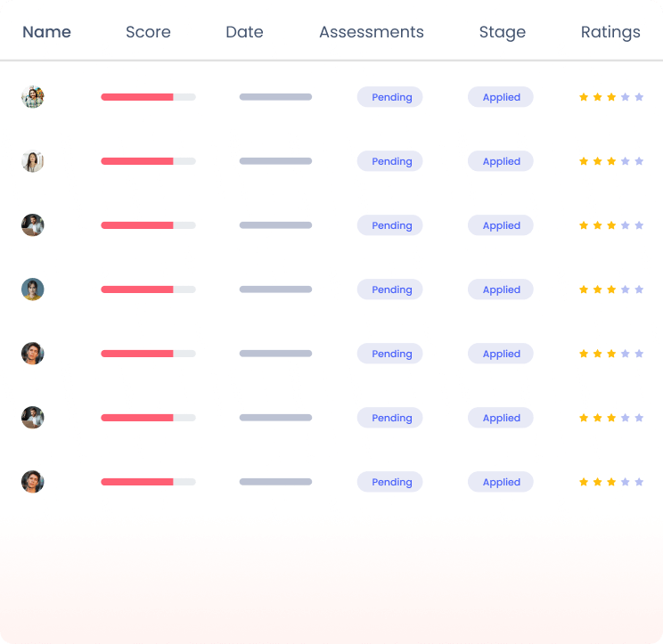Select the Applied badge in the fifth row
Image resolution: width=663 pixels, height=644 pixels.
tap(501, 354)
